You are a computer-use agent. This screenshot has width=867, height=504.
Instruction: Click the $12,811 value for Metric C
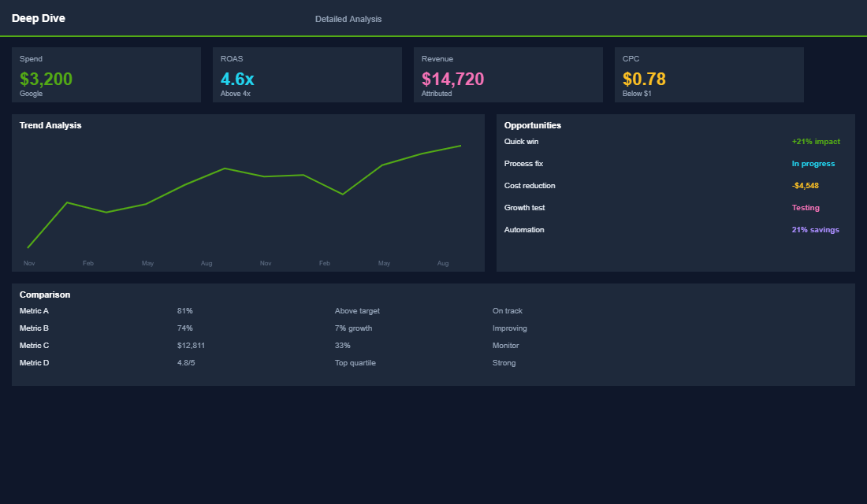(x=192, y=345)
